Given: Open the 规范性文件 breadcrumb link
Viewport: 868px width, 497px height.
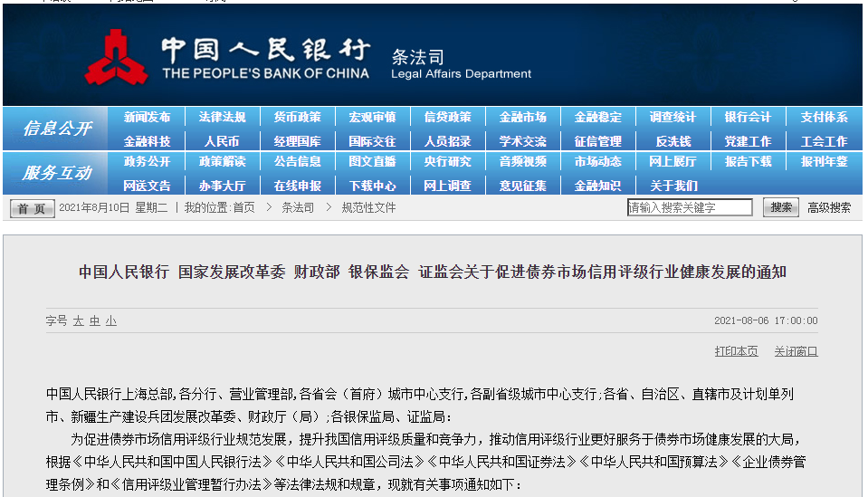Looking at the screenshot, I should pyautogui.click(x=368, y=207).
